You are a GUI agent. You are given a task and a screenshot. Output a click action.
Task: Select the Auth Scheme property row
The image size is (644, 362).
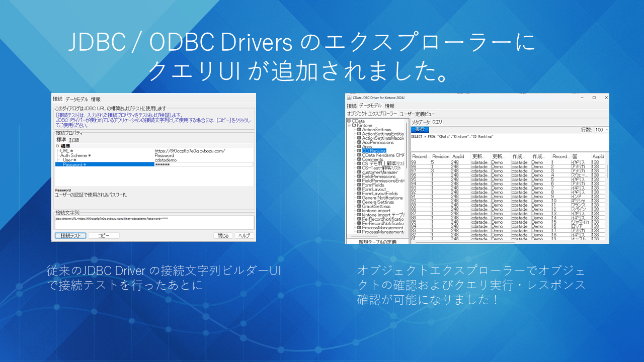pyautogui.click(x=154, y=155)
